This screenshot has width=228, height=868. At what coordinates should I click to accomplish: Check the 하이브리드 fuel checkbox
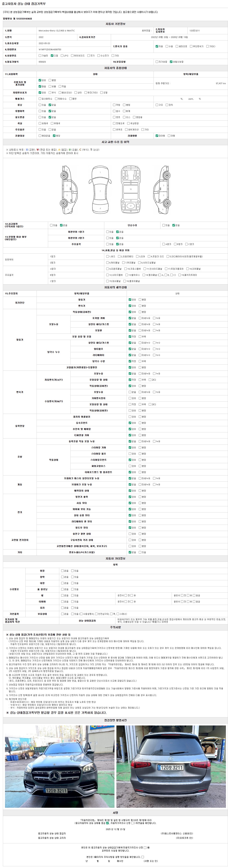[72, 56]
